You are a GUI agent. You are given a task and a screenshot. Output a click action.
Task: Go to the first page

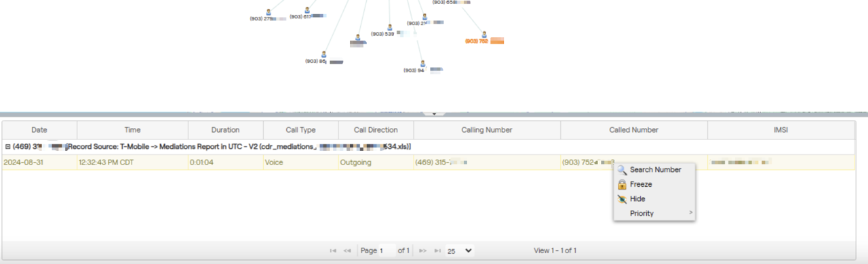click(x=333, y=250)
